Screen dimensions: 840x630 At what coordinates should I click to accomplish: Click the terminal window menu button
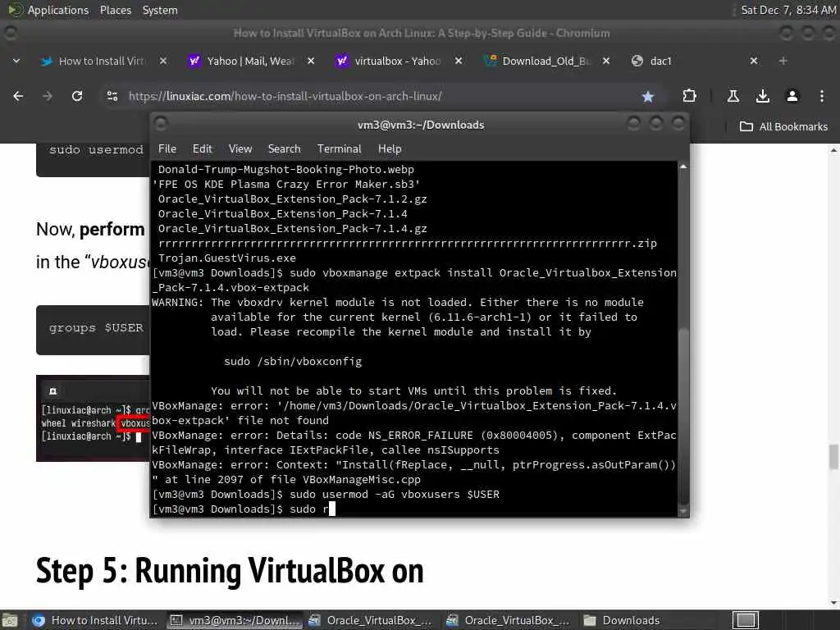coord(161,125)
